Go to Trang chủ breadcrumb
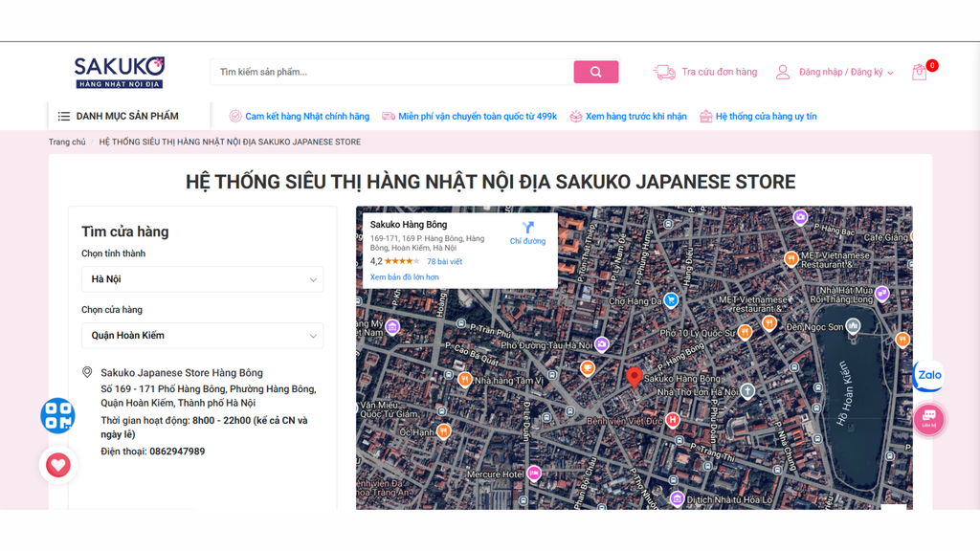Screen dimensions: 980x551 click(67, 142)
